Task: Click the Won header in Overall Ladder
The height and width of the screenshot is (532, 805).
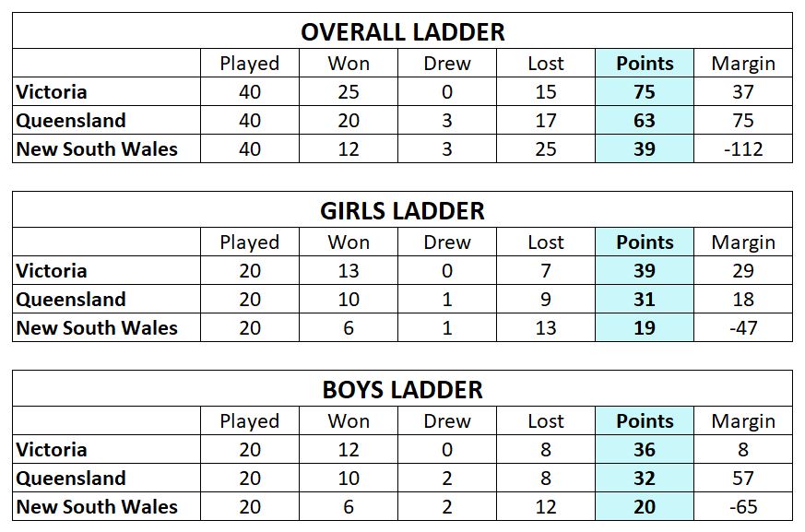Action: 348,64
